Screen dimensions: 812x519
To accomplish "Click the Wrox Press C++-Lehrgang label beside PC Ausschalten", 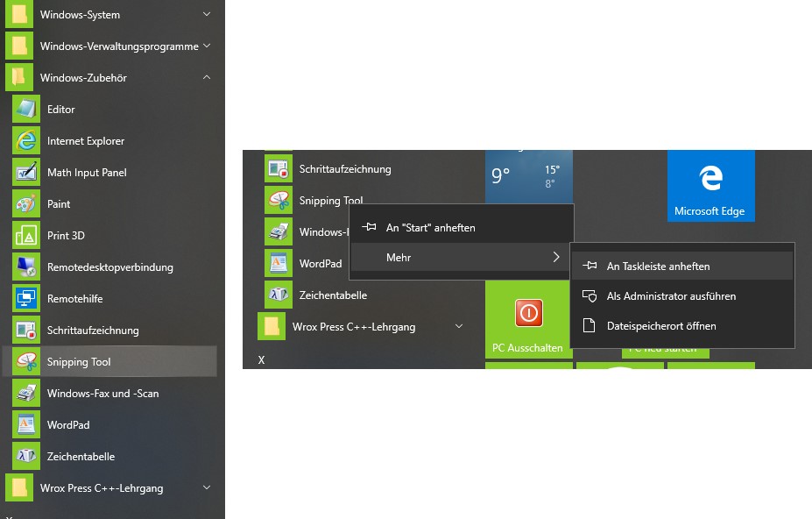I will 354,327.
